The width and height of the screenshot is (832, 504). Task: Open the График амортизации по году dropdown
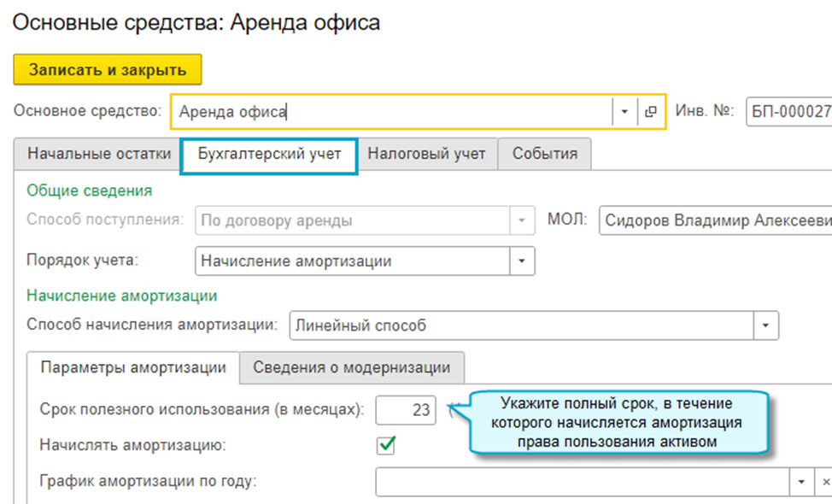click(800, 481)
